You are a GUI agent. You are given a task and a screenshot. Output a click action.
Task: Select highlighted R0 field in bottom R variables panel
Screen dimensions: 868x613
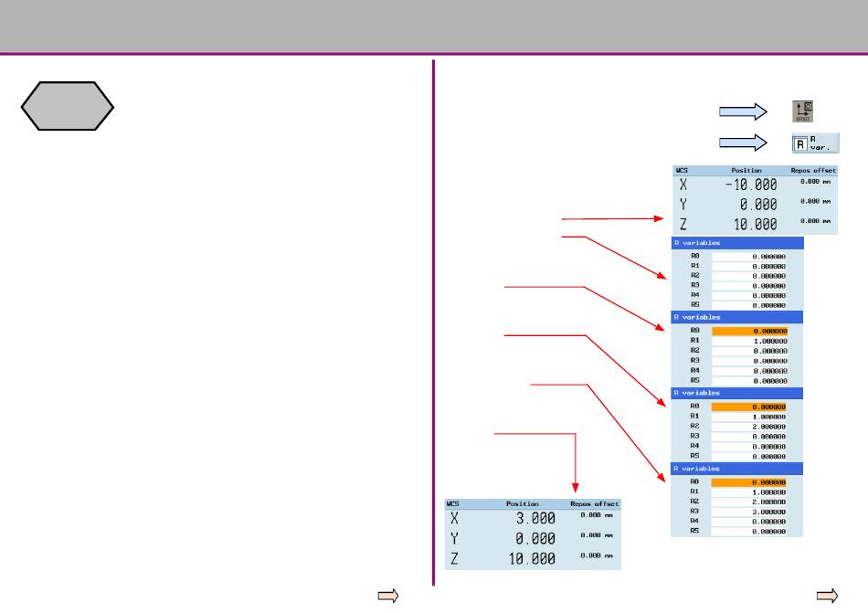749,481
